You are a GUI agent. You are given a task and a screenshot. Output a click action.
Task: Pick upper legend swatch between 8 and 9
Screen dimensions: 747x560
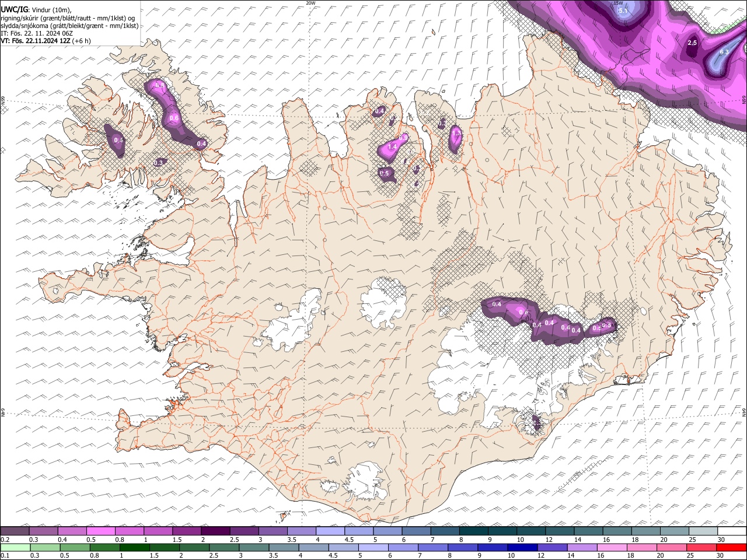474,531
